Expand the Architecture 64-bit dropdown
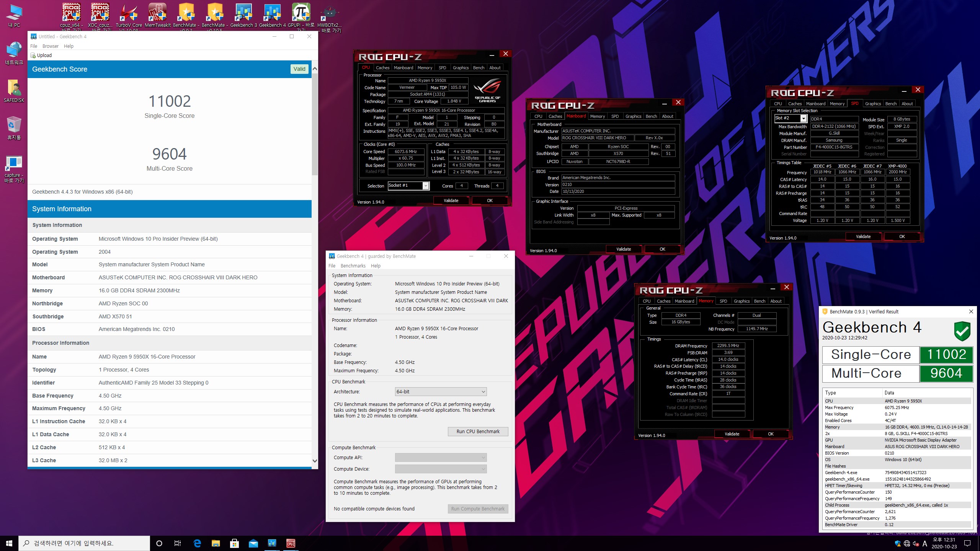This screenshot has width=980, height=551. coord(441,391)
